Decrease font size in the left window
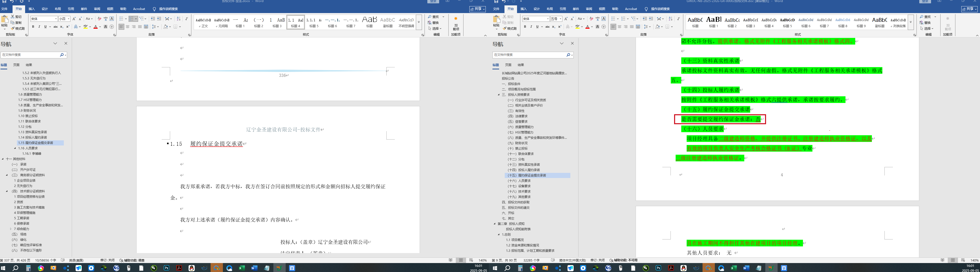This screenshot has width=980, height=272. 80,19
